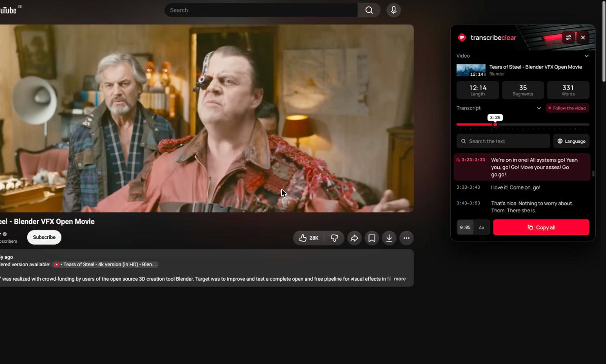This screenshot has height=364, width=606.
Task: Collapse the Video section chevron
Action: click(586, 56)
